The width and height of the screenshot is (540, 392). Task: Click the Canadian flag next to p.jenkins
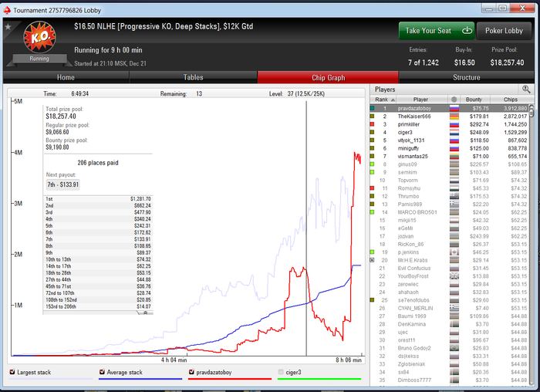point(454,252)
